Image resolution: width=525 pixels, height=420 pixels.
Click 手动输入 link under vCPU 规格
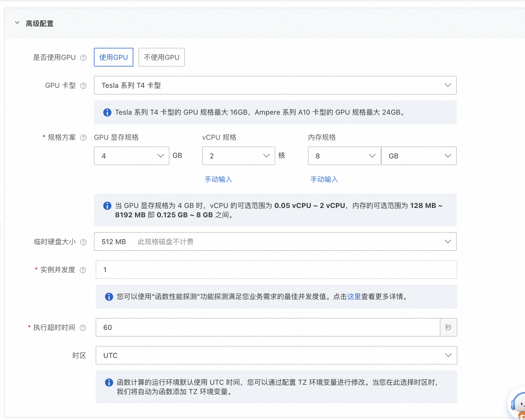(218, 179)
